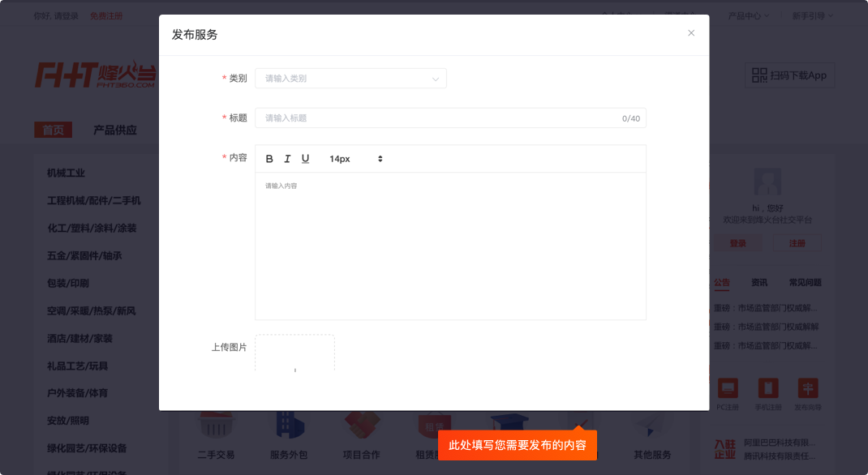This screenshot has height=475, width=868.
Task: Click the FHT 烽火台 site logo
Action: 96,75
